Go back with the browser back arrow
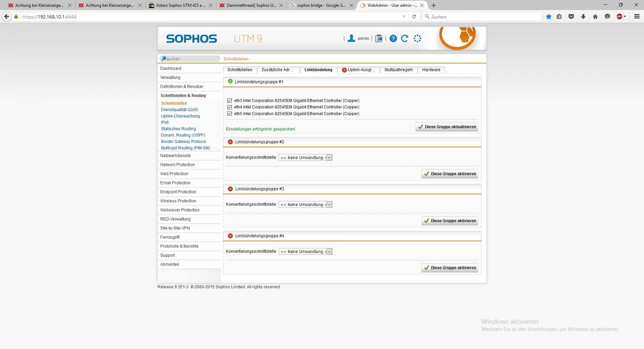This screenshot has width=644, height=349. click(x=6, y=17)
